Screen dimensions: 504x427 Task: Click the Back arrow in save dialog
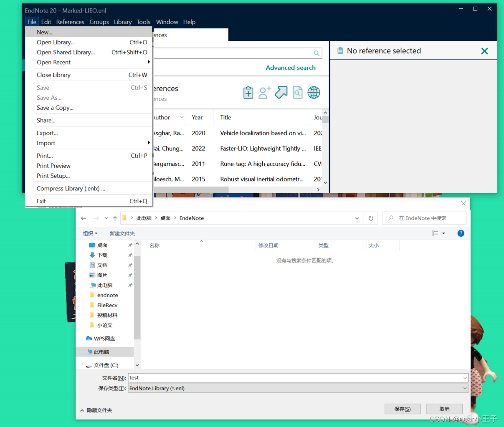coord(84,218)
